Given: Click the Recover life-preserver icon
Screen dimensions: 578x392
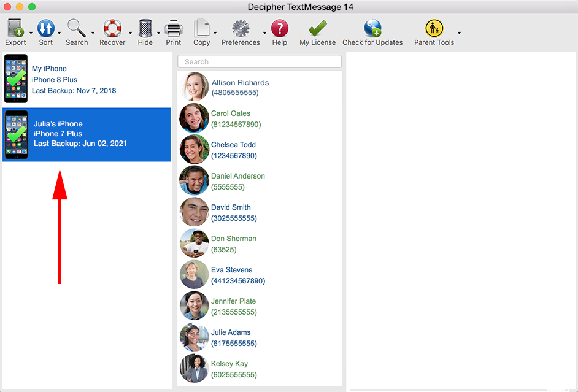Looking at the screenshot, I should click(x=112, y=28).
